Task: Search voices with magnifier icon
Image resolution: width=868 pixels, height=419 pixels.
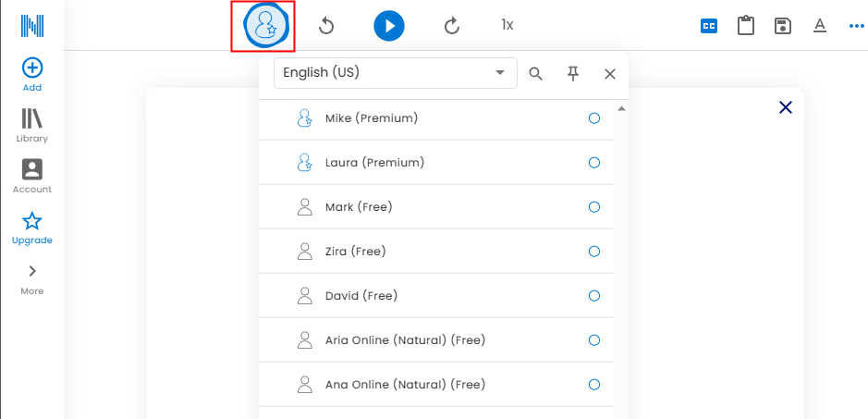Action: 535,74
